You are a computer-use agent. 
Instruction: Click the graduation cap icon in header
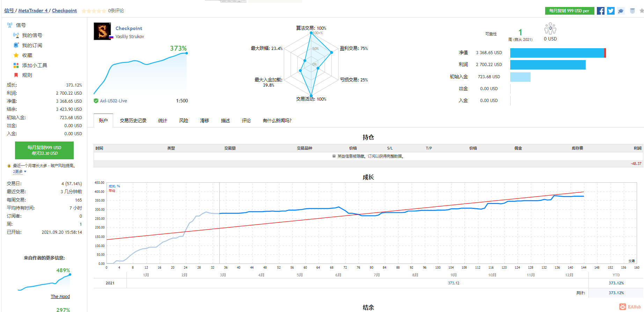tap(621, 11)
